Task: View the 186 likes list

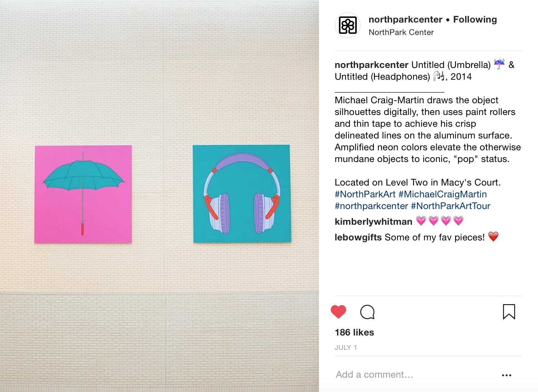Action: point(354,333)
